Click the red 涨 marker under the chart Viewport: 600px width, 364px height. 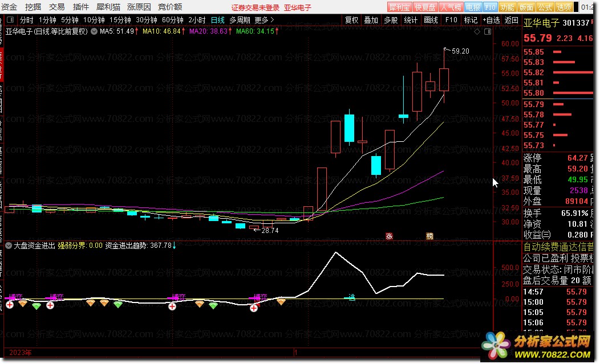coord(389,236)
